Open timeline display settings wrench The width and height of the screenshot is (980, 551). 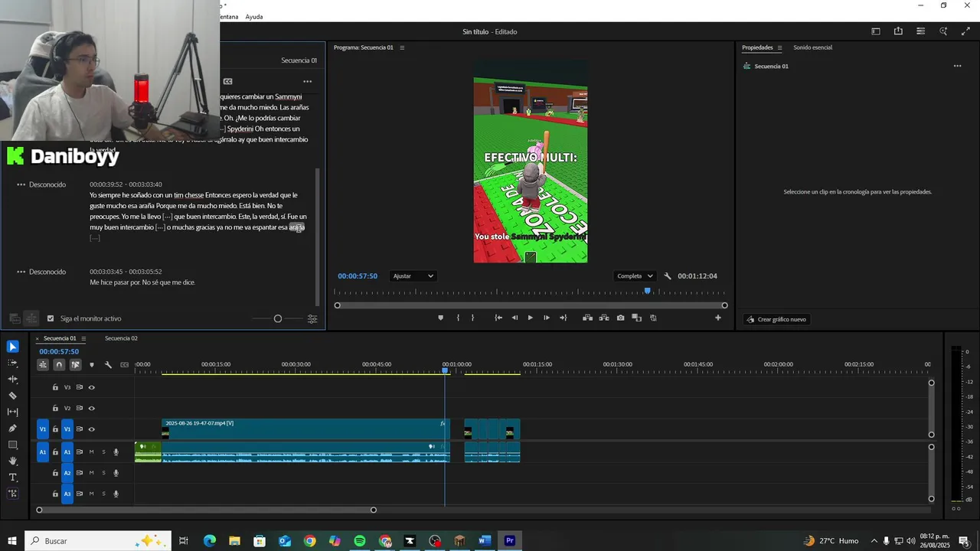click(108, 365)
